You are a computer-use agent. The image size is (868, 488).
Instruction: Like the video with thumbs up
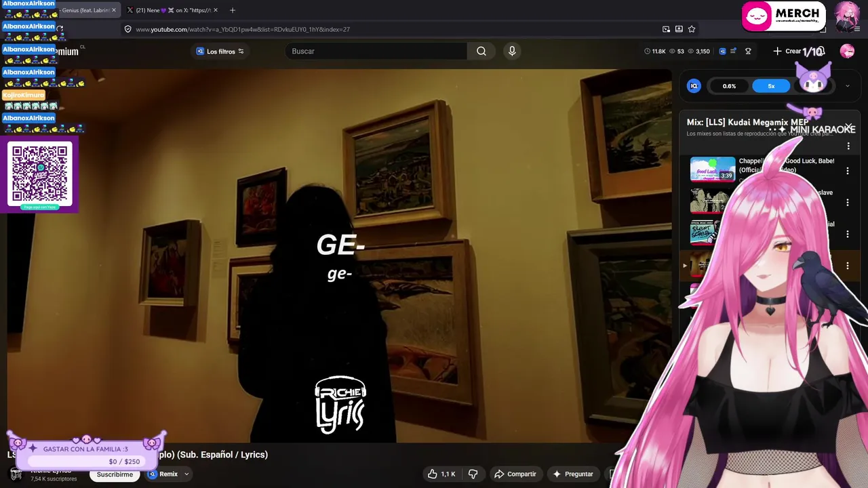coord(441,474)
